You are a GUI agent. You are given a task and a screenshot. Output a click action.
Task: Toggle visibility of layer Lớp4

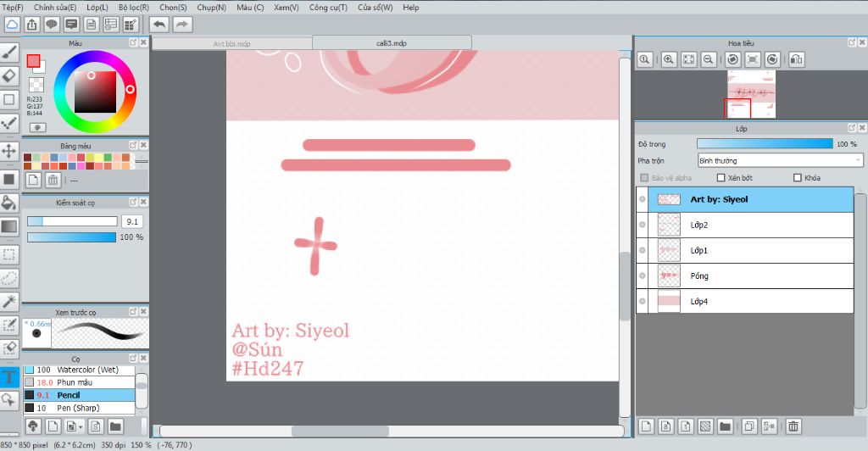pyautogui.click(x=643, y=301)
